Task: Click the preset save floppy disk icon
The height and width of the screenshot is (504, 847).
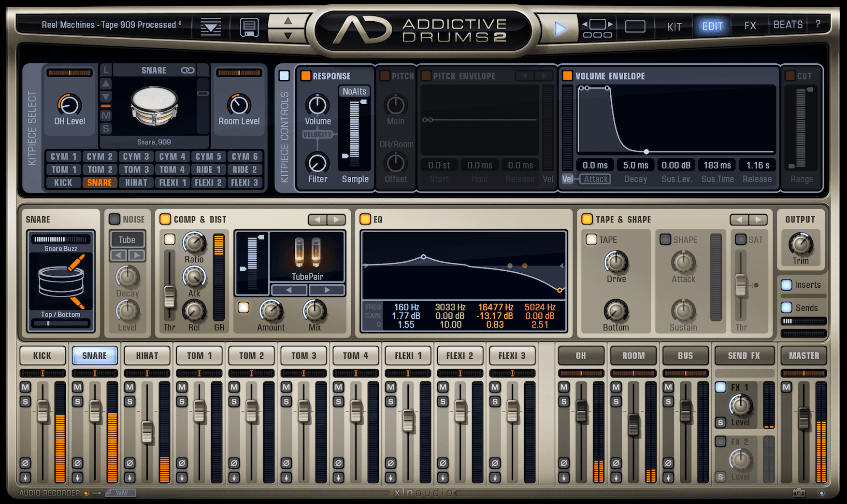Action: pyautogui.click(x=249, y=27)
